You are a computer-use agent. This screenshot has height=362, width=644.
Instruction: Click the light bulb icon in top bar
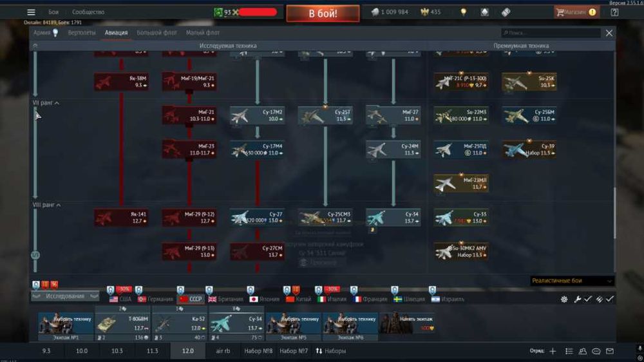[463, 12]
